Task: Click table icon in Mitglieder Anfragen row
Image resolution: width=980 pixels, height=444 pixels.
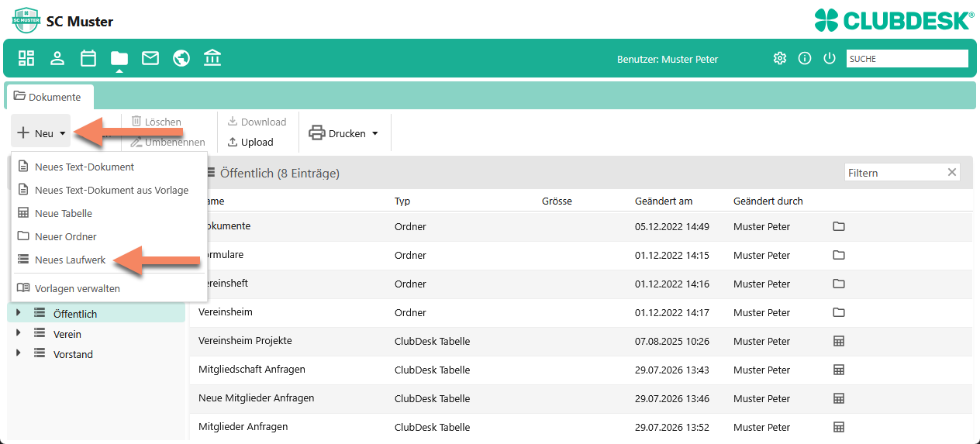Action: pos(838,427)
